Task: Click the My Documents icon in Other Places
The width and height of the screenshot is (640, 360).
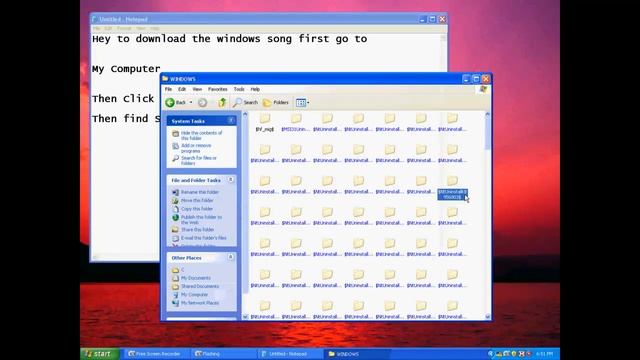Action: click(175, 278)
